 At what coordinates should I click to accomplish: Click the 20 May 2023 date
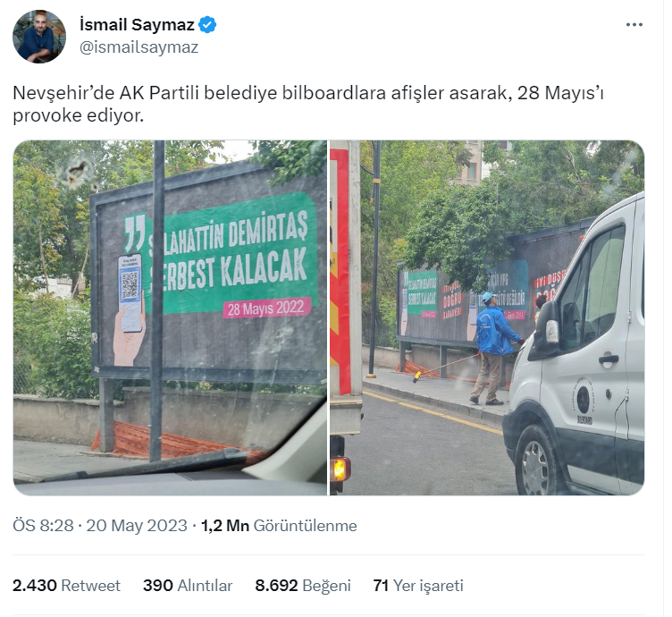point(137,526)
